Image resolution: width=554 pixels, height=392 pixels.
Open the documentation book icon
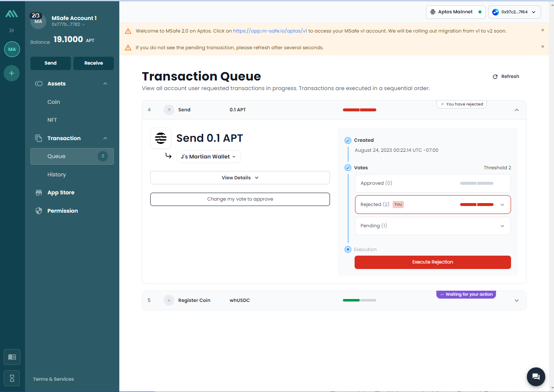[x=12, y=357]
